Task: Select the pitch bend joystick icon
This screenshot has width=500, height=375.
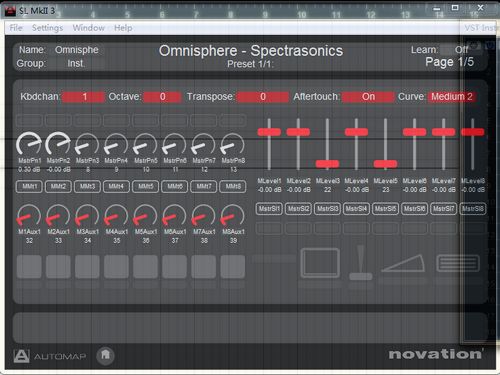Action: coord(360,263)
